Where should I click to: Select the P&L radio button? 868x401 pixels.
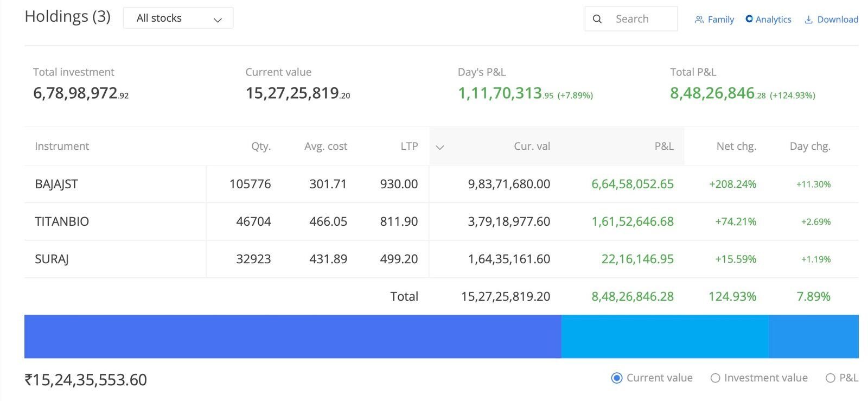coord(830,378)
